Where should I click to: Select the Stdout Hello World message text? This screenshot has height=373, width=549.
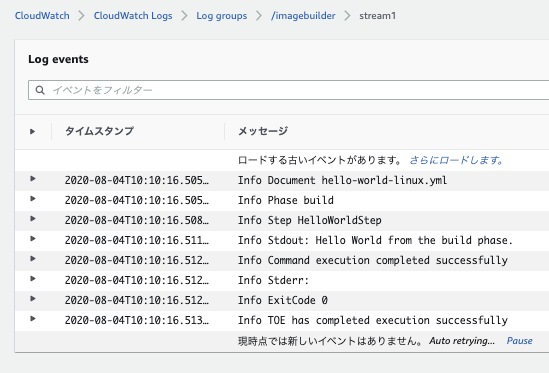[375, 240]
